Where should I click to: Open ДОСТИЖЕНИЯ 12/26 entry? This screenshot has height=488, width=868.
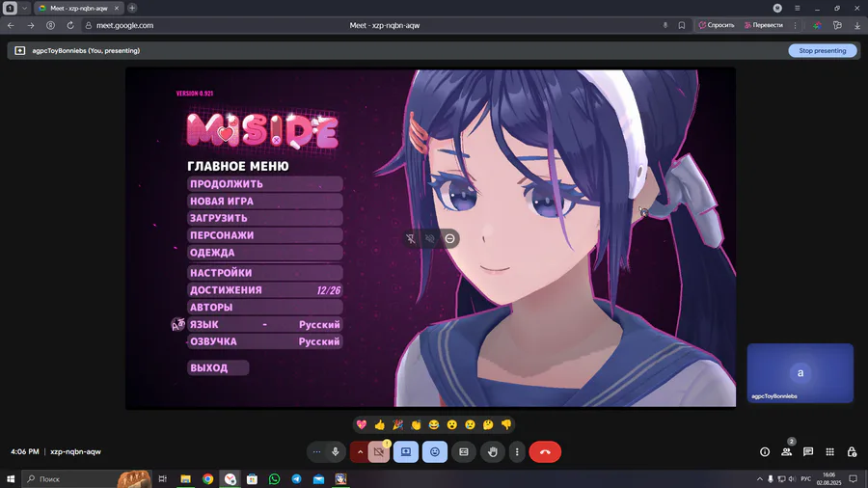pyautogui.click(x=264, y=290)
